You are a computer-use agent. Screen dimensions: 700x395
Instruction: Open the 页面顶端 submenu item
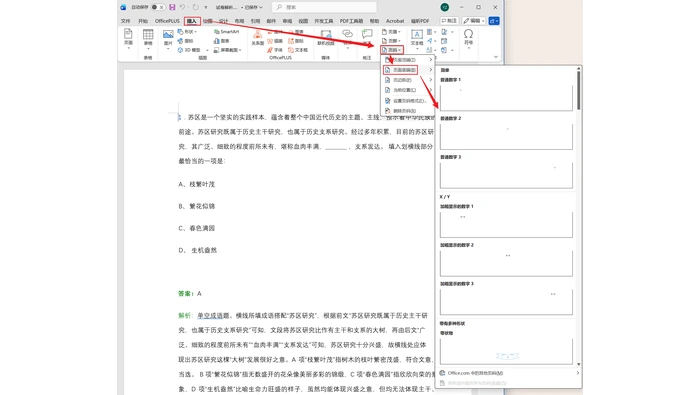pyautogui.click(x=408, y=60)
